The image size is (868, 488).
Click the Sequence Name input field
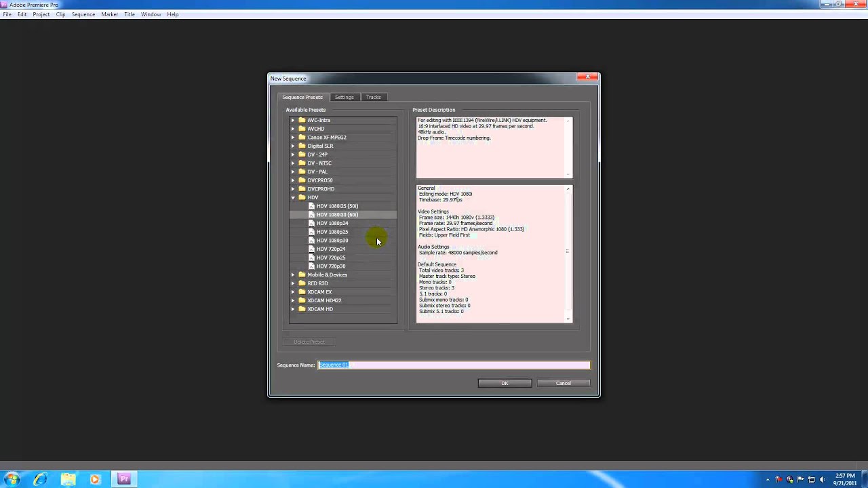pyautogui.click(x=454, y=365)
